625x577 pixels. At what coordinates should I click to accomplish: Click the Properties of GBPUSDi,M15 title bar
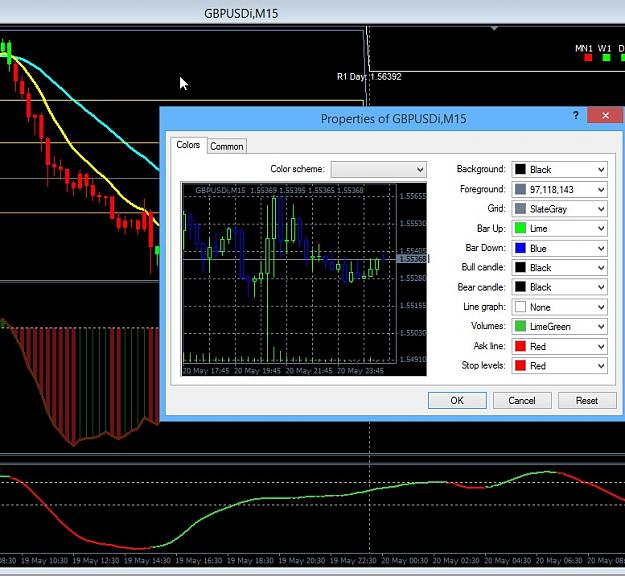(393, 119)
